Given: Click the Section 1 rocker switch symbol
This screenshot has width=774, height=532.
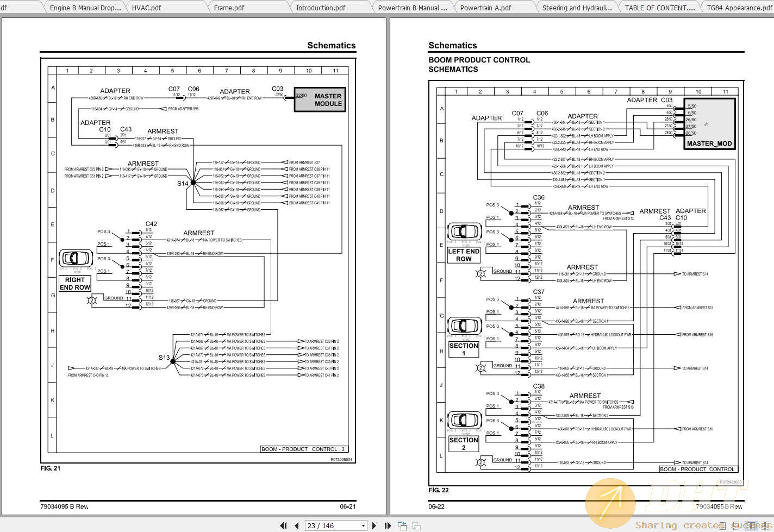Looking at the screenshot, I should click(x=464, y=326).
